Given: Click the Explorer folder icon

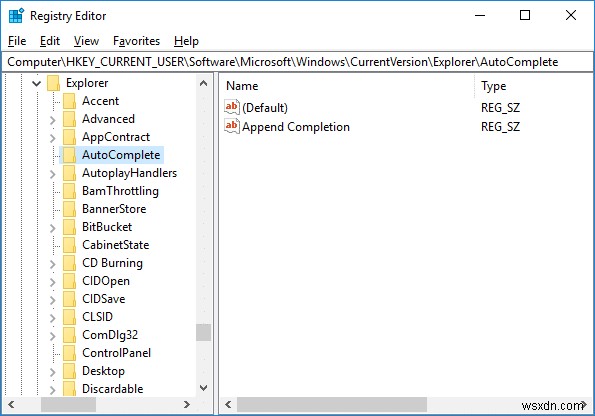Looking at the screenshot, I should (54, 83).
